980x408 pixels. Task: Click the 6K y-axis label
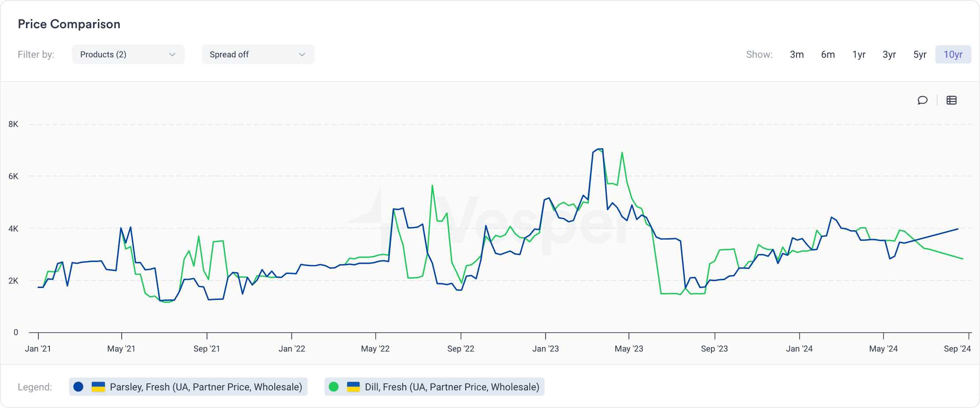tap(13, 176)
